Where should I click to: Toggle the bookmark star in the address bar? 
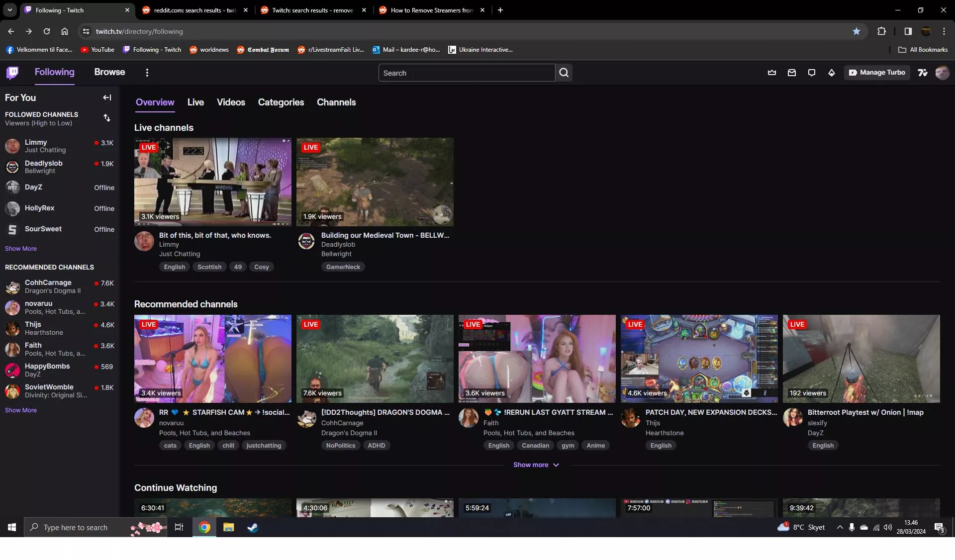point(857,31)
